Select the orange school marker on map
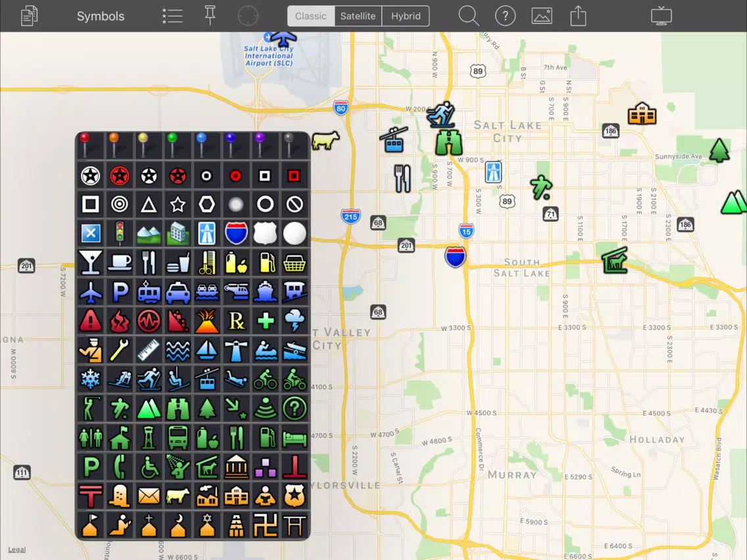The width and height of the screenshot is (747, 560). pos(642,113)
